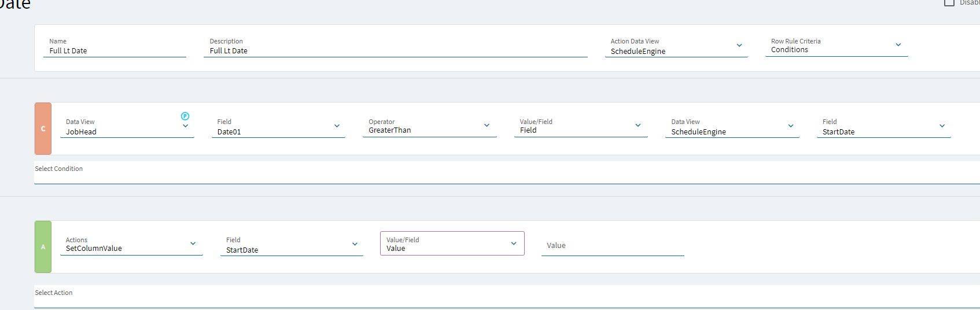Tick the Disable checkbox
Screen dimensions: 980x310
click(949, 3)
